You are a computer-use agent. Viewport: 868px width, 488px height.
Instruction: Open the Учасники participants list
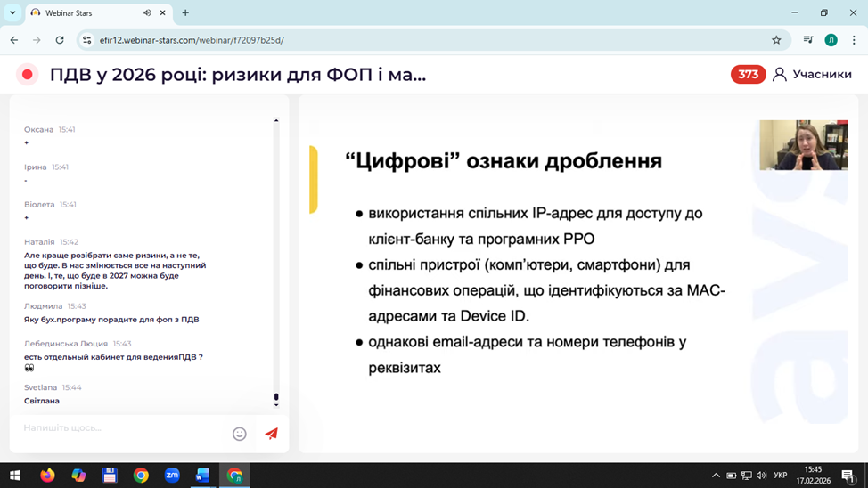click(812, 75)
